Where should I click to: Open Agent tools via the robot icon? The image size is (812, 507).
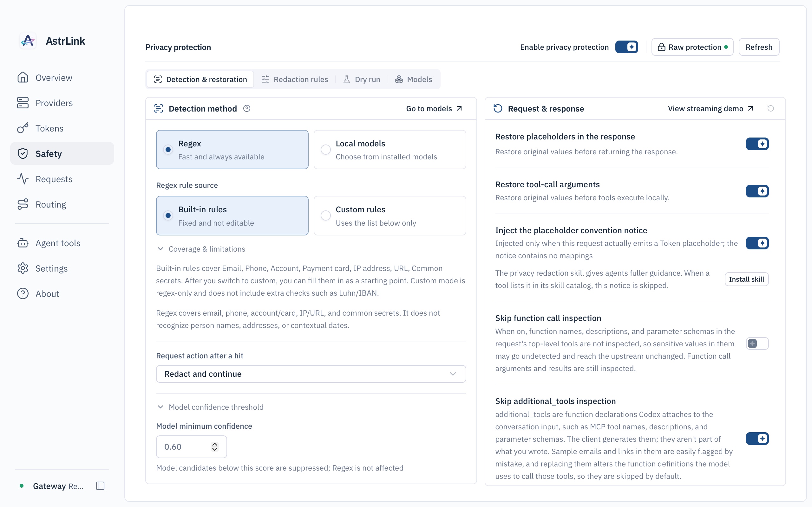pos(23,243)
